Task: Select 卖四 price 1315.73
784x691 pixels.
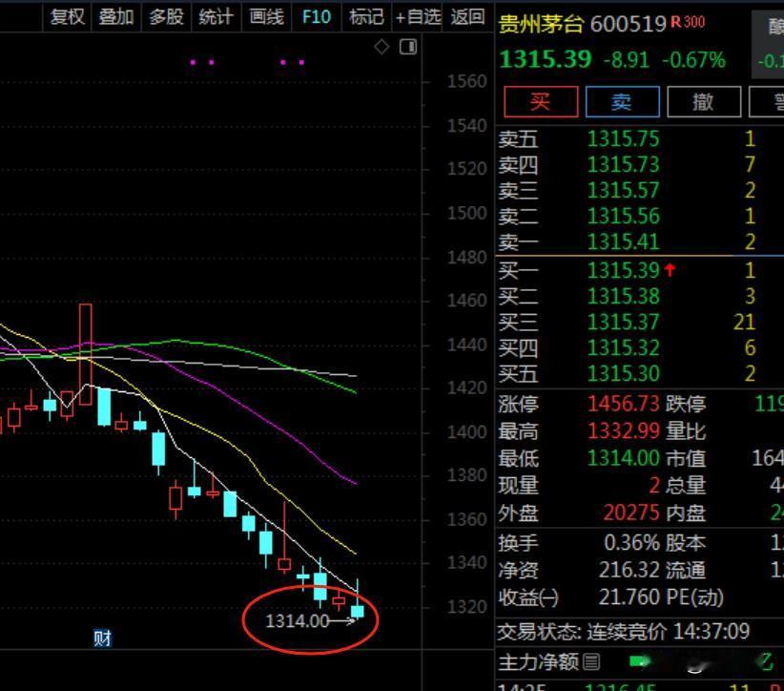Action: [x=624, y=164]
